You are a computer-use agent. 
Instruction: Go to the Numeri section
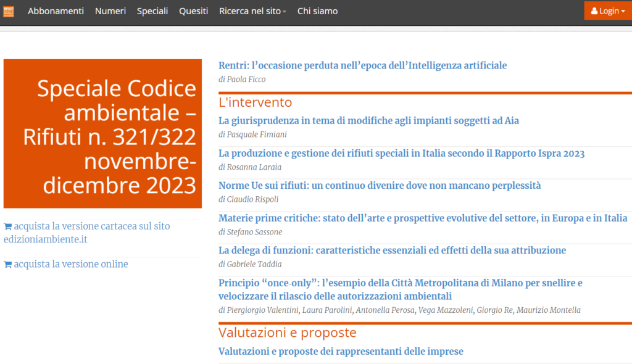pos(110,11)
